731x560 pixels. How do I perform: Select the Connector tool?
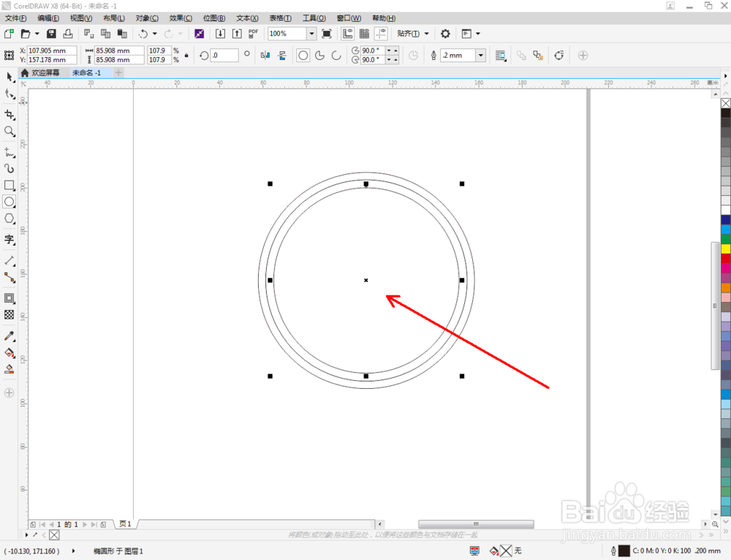(10, 277)
